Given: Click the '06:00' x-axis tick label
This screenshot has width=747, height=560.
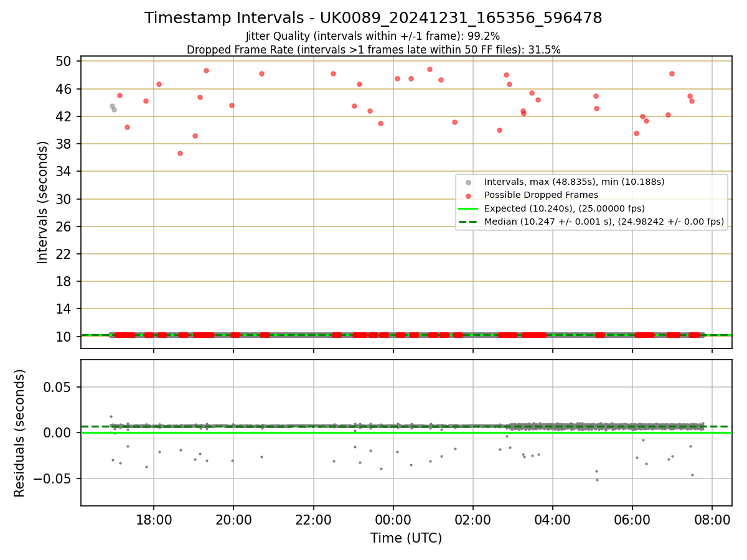Looking at the screenshot, I should (632, 520).
